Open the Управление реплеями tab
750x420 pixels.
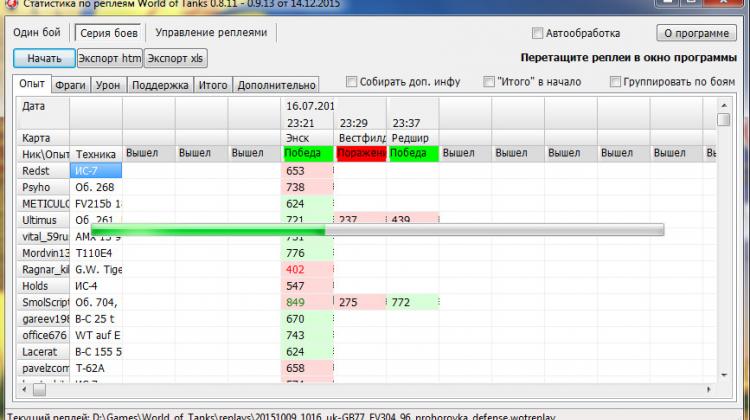pos(211,33)
